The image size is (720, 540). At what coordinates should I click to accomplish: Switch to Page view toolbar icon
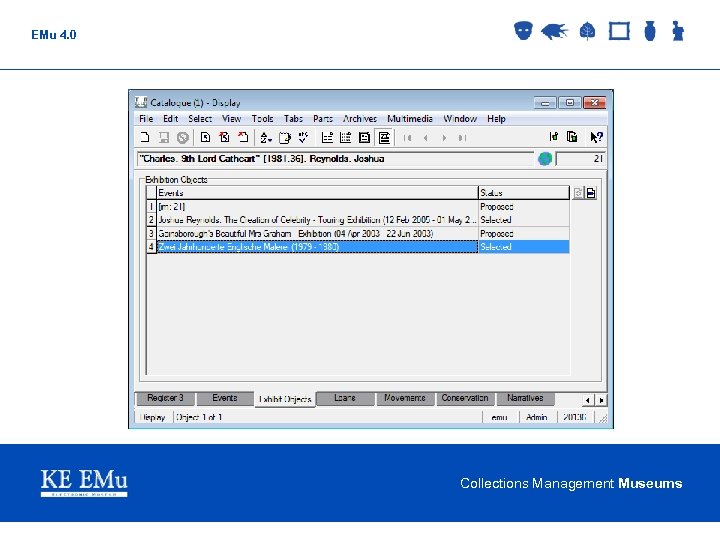pos(365,137)
